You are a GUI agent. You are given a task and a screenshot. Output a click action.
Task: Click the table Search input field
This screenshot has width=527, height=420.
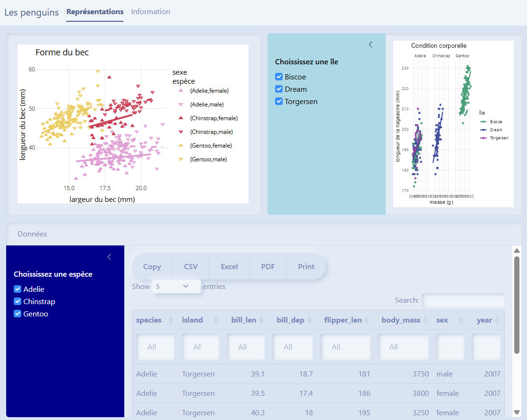pyautogui.click(x=463, y=300)
